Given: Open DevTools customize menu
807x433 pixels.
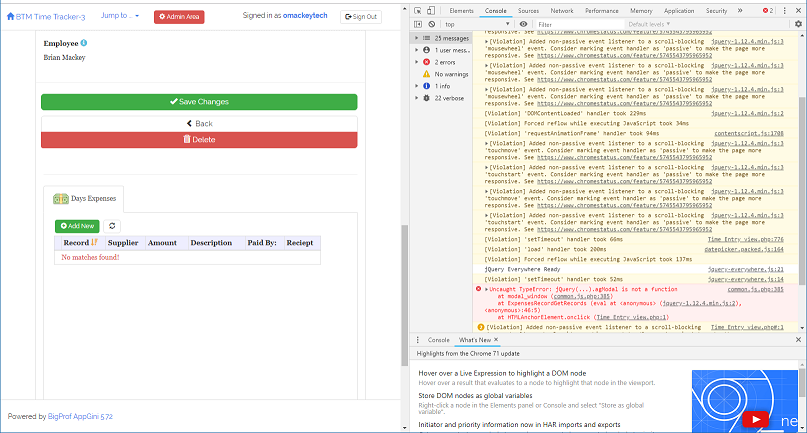Looking at the screenshot, I should 784,10.
